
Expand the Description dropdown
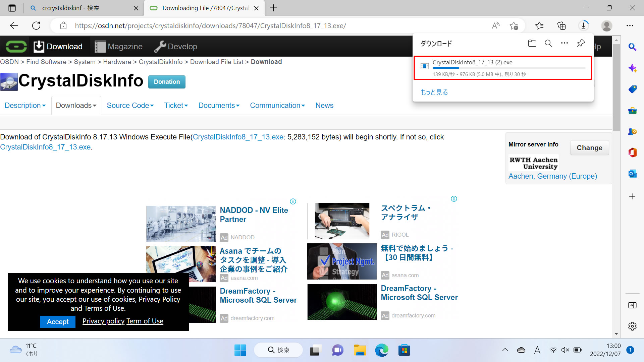tap(25, 106)
